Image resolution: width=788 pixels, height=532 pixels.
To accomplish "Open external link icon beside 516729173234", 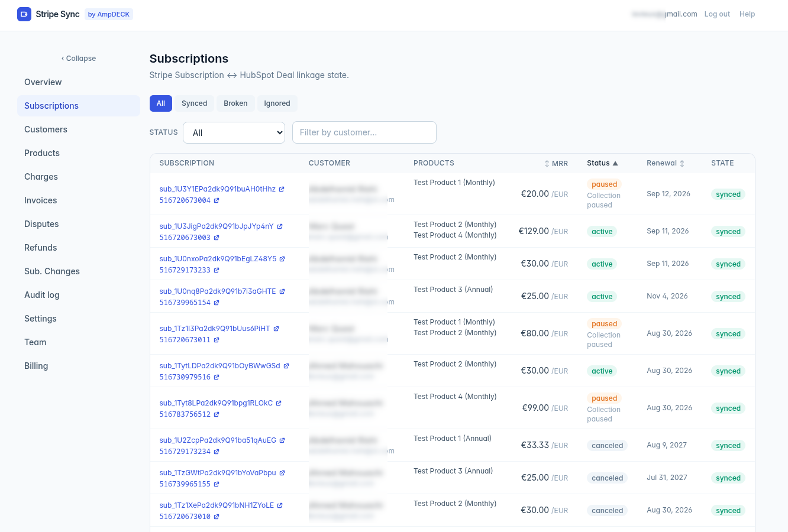I will pos(217,452).
